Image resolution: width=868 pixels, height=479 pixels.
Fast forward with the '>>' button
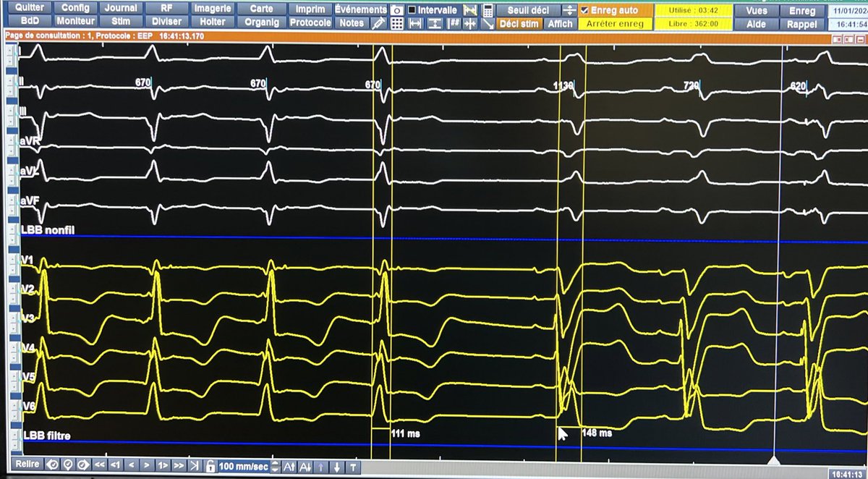179,465
